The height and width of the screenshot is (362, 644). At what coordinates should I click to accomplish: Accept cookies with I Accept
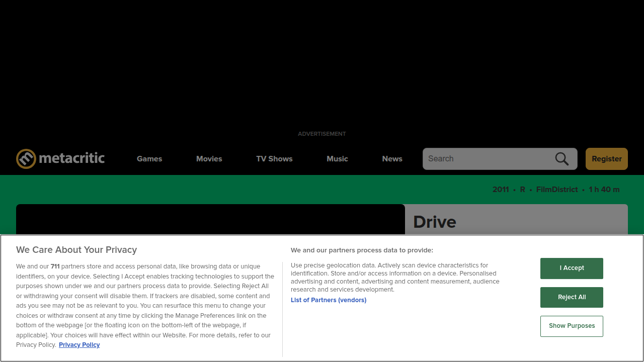pos(572,268)
